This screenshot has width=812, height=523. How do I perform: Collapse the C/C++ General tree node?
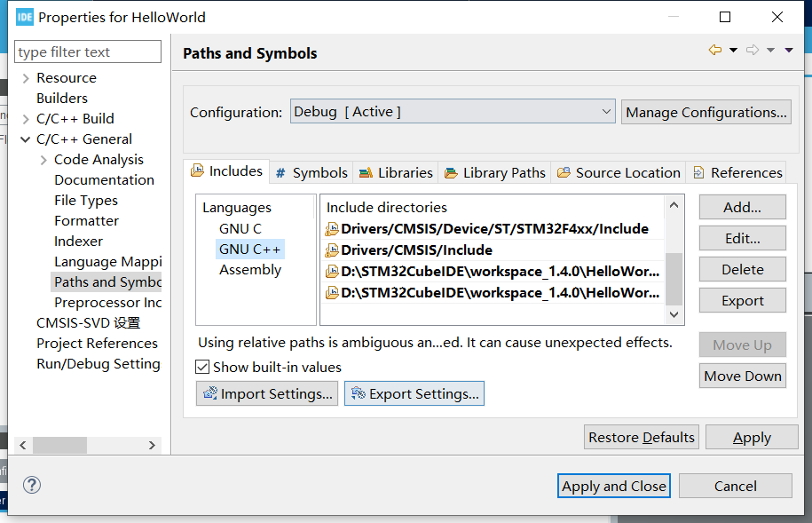[x=26, y=139]
